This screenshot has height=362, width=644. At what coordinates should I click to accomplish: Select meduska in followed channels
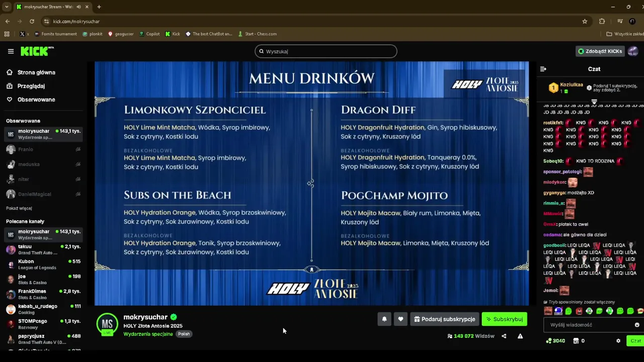(x=43, y=164)
